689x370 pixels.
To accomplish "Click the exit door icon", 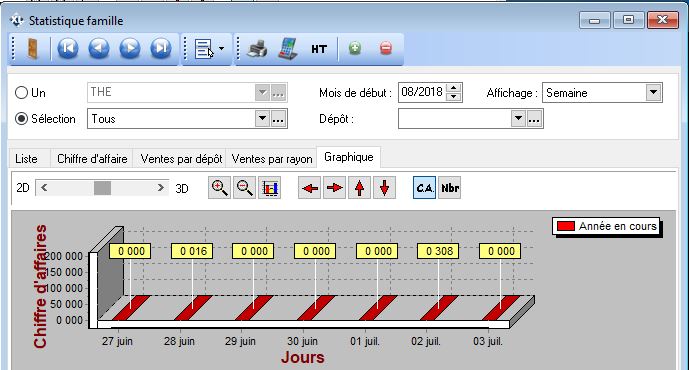I will tap(33, 49).
